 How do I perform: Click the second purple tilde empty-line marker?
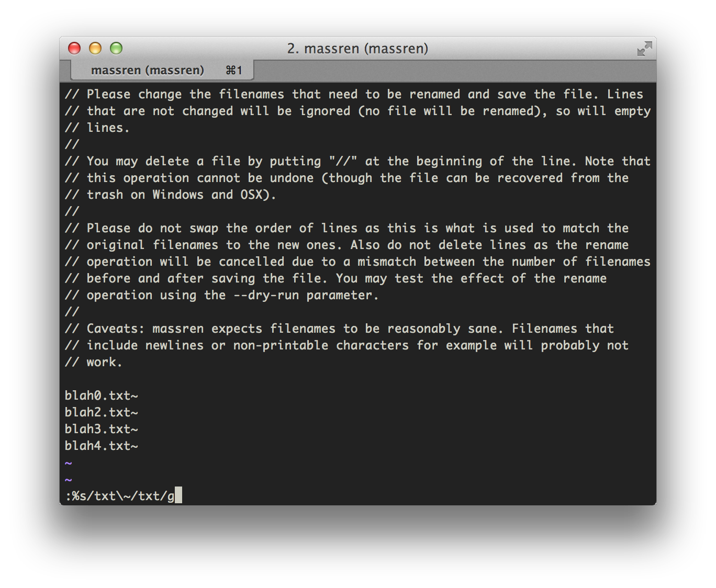pos(68,480)
